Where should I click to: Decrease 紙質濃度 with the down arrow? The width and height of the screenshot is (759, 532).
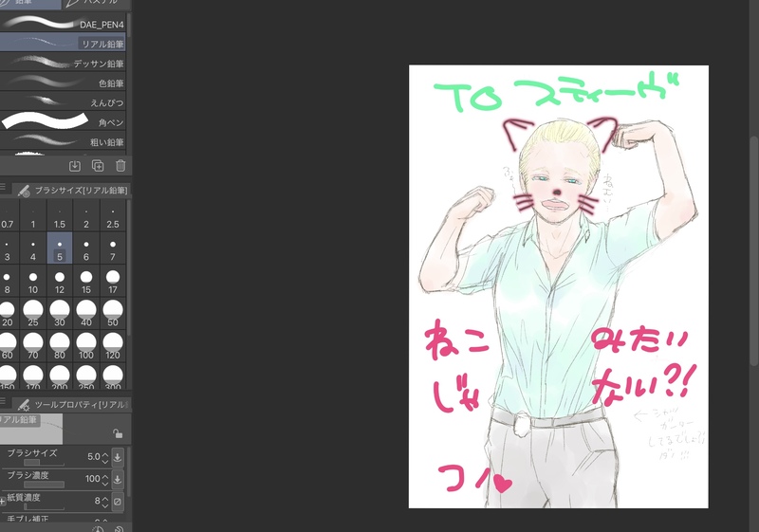105,505
